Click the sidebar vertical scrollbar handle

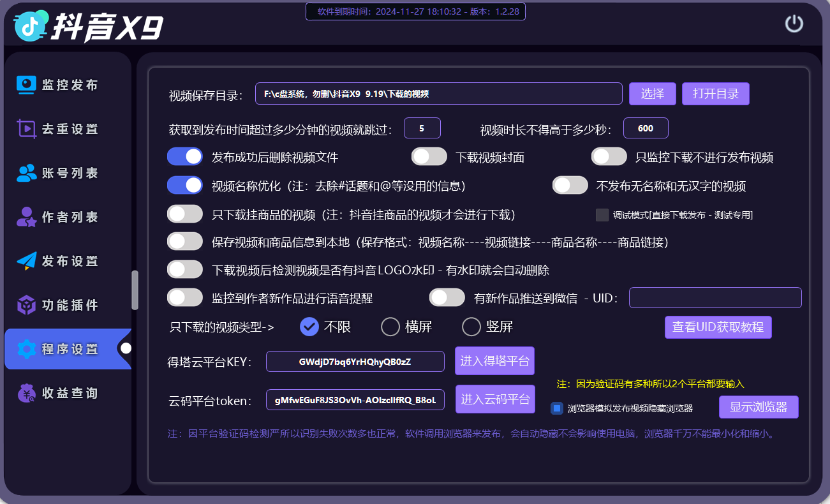[x=135, y=290]
